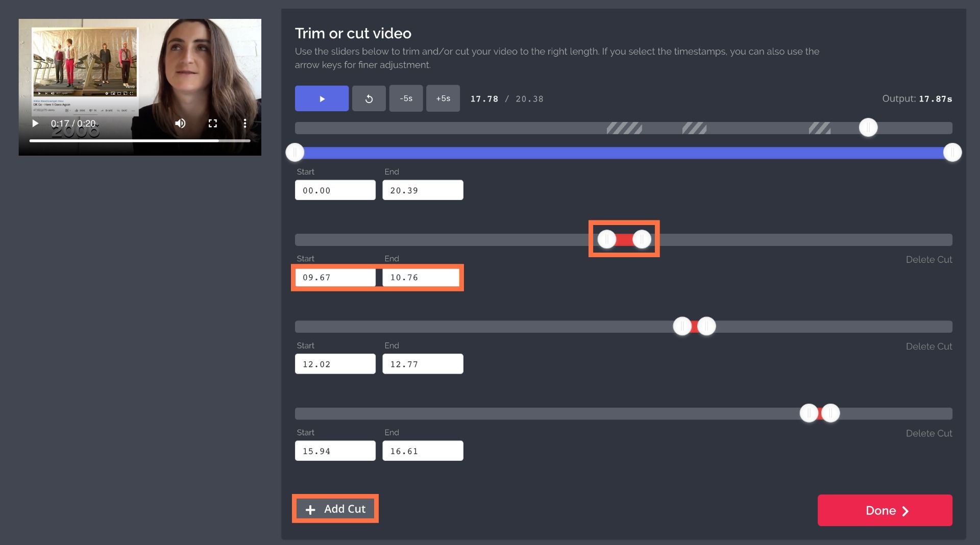980x545 pixels.
Task: Delete the first cut at 09.67
Action: (928, 260)
